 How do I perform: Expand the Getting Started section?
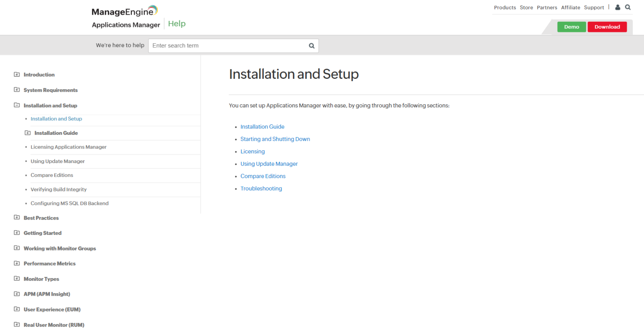pyautogui.click(x=17, y=233)
